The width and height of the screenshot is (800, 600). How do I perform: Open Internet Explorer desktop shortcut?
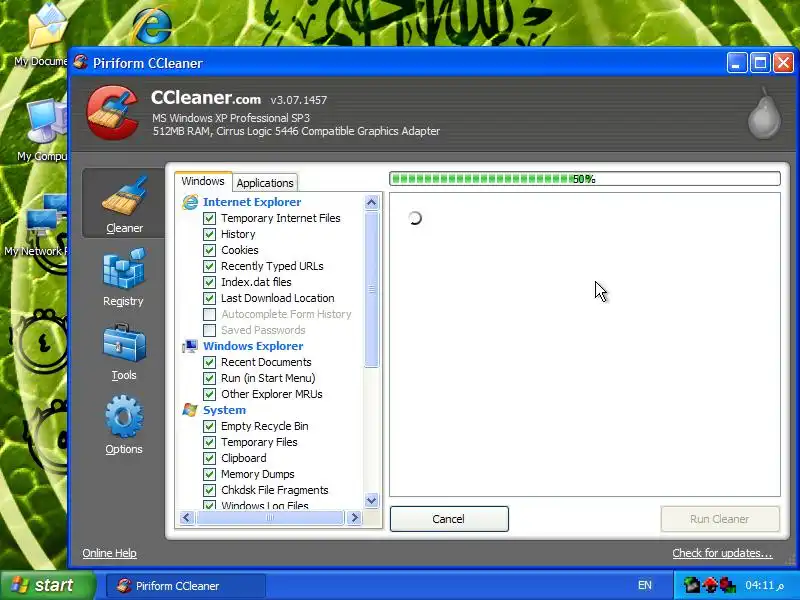[152, 26]
